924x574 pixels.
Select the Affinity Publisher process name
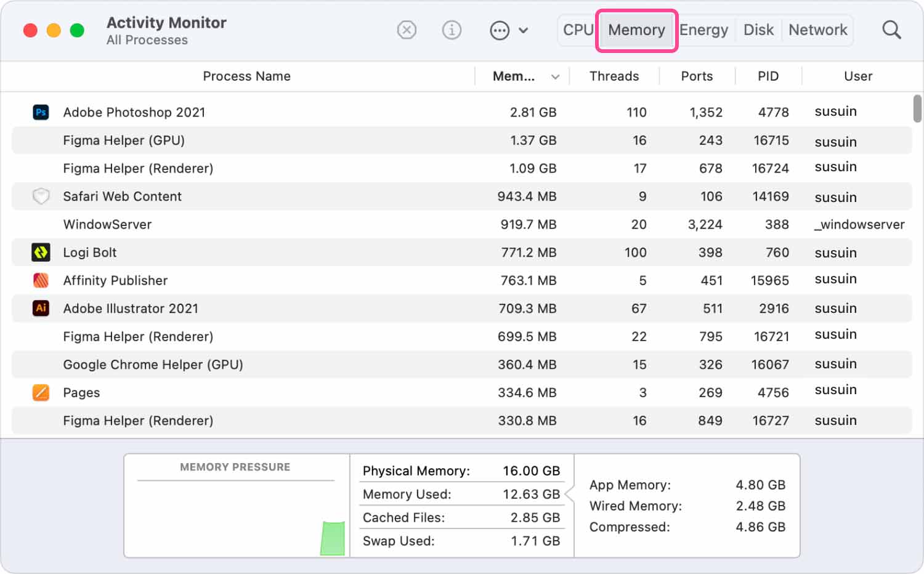pyautogui.click(x=115, y=280)
